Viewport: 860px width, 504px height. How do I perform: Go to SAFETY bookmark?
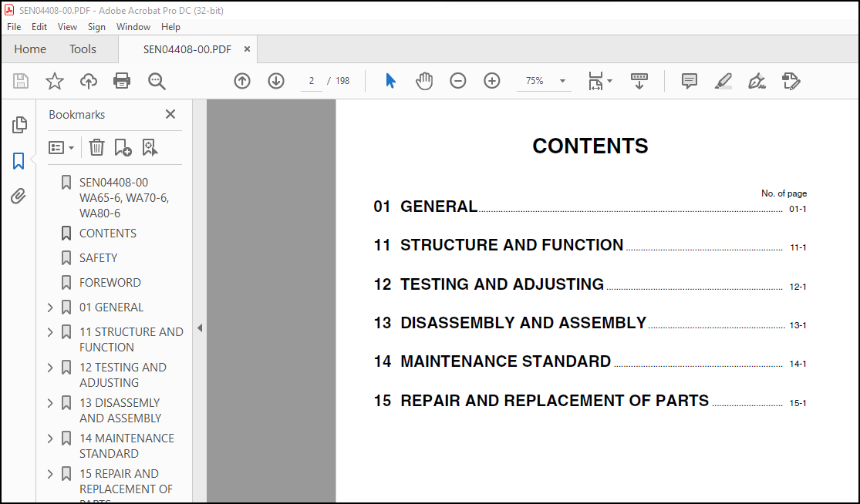click(x=98, y=258)
